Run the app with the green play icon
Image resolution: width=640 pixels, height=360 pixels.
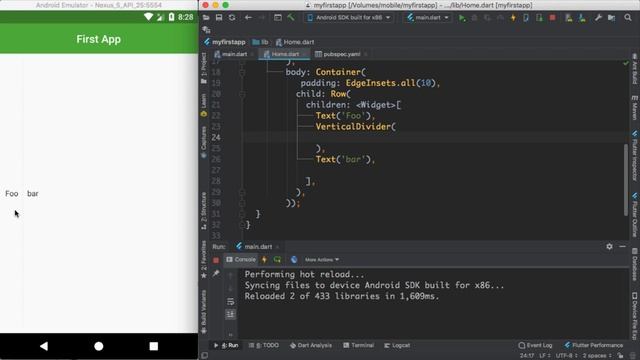pyautogui.click(x=462, y=18)
